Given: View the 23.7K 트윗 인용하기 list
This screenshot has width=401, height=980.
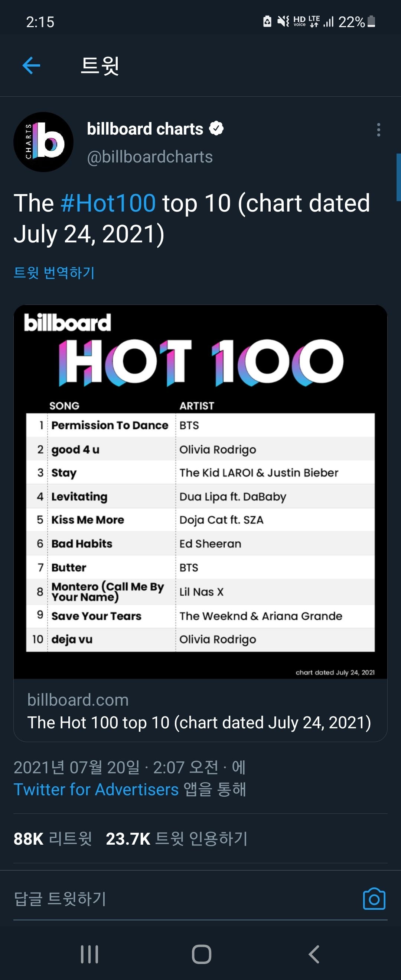Looking at the screenshot, I should click(x=177, y=839).
